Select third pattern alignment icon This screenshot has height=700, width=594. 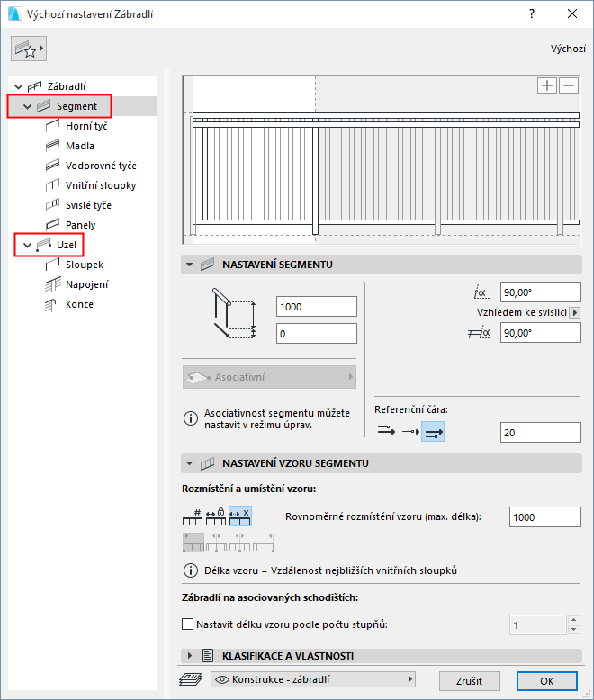coord(239,542)
